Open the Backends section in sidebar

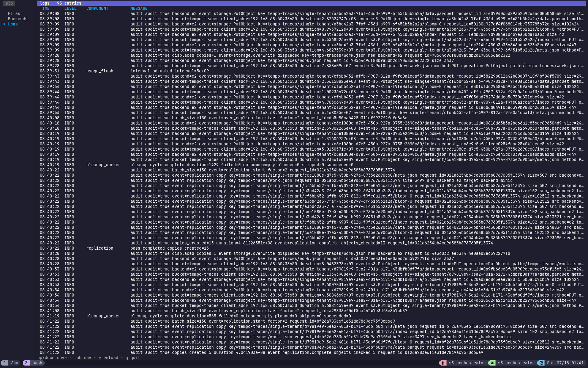(x=18, y=19)
